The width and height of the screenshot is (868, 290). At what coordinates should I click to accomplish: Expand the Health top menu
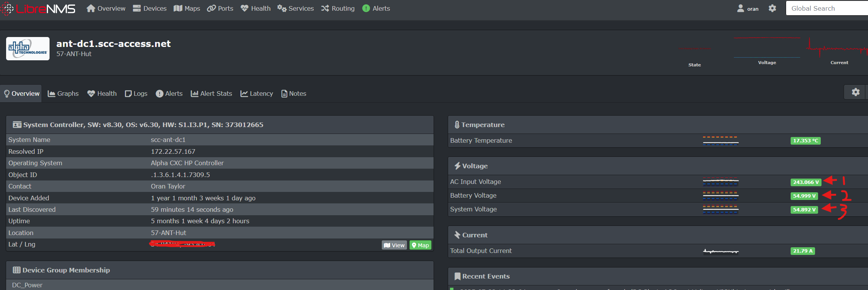(256, 8)
